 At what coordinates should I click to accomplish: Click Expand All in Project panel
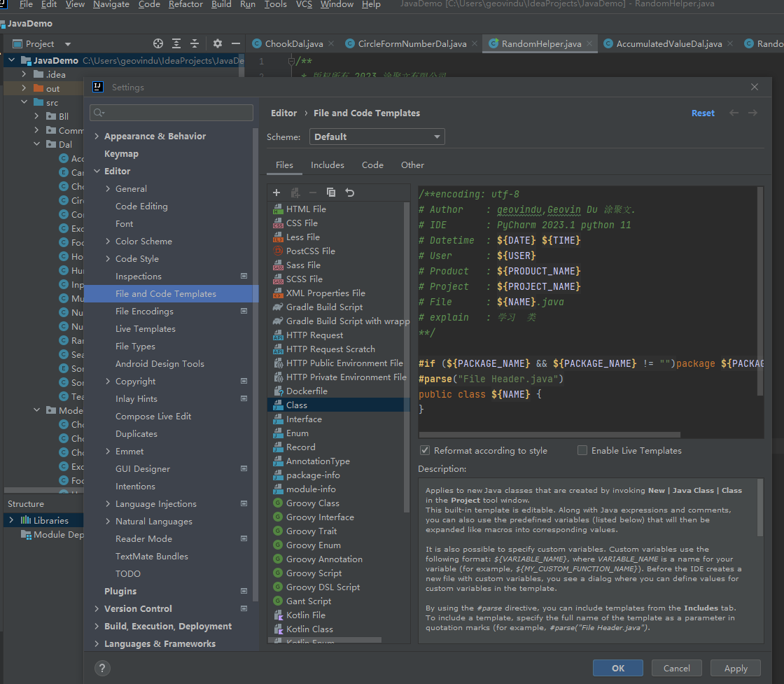click(x=176, y=43)
